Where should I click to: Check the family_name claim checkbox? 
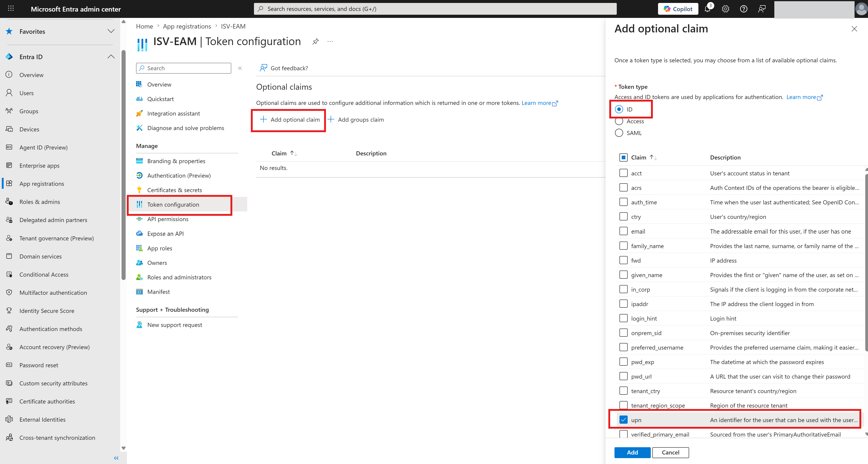(623, 246)
